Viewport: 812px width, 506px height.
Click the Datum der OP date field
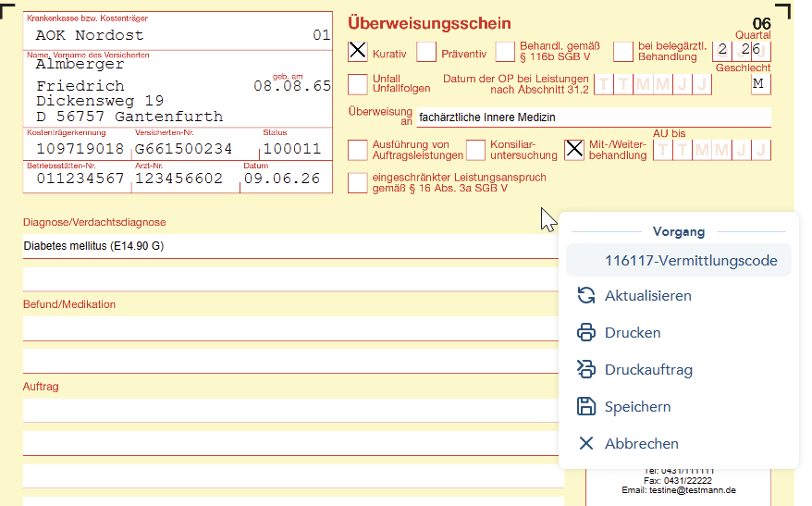pyautogui.click(x=653, y=84)
